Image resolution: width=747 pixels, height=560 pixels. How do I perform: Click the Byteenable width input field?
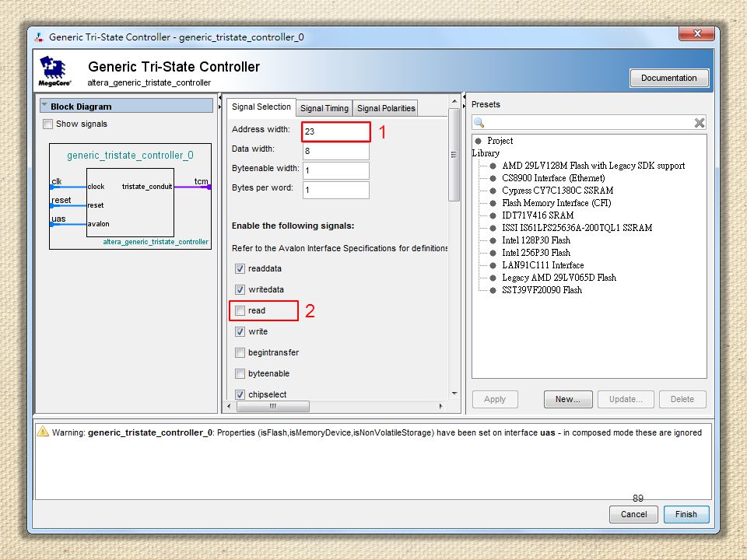[336, 170]
